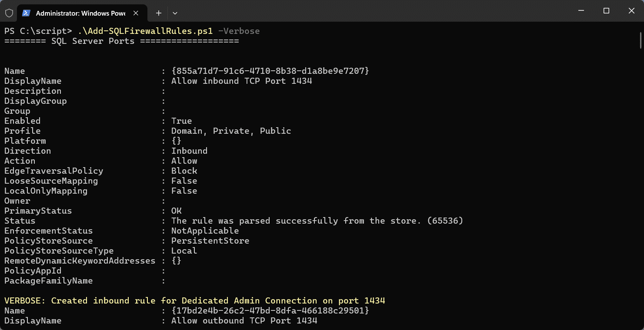This screenshot has height=330, width=644.
Task: Close the Administrator PowerShell tab
Action: (x=135, y=13)
